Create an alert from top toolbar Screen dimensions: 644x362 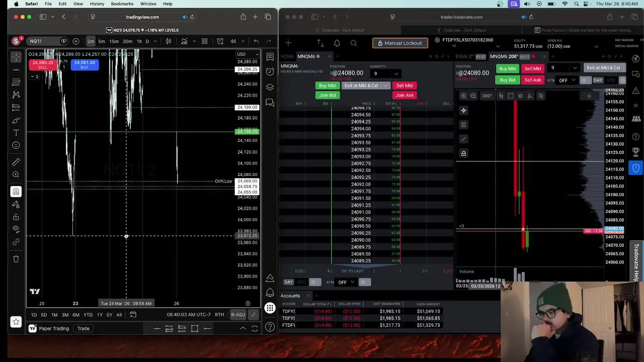point(220,41)
